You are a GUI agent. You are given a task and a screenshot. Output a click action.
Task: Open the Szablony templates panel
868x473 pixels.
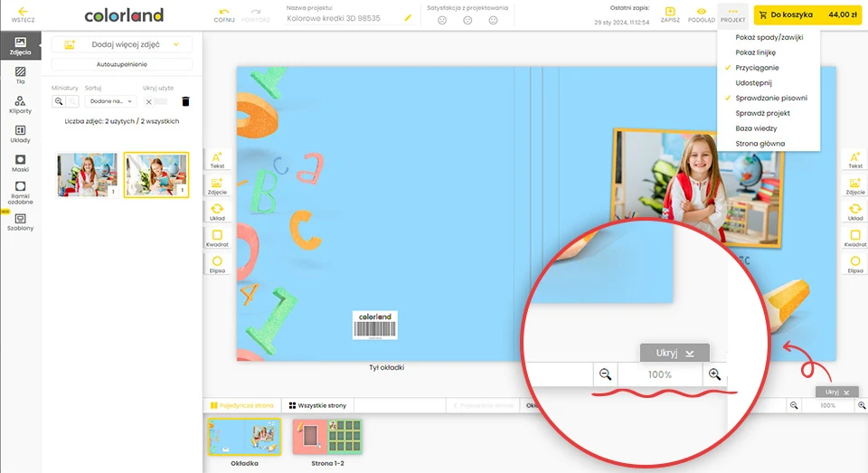(x=21, y=222)
